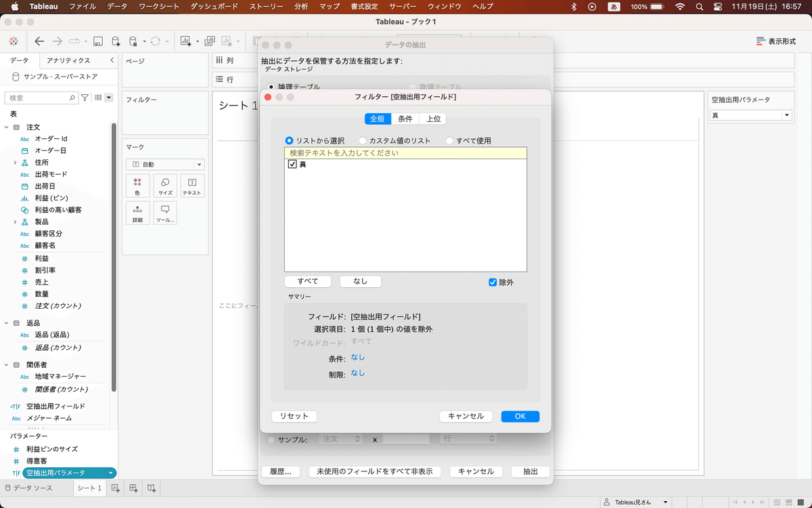Click the save floppy disk toolbar icon
The image size is (812, 508).
point(98,41)
